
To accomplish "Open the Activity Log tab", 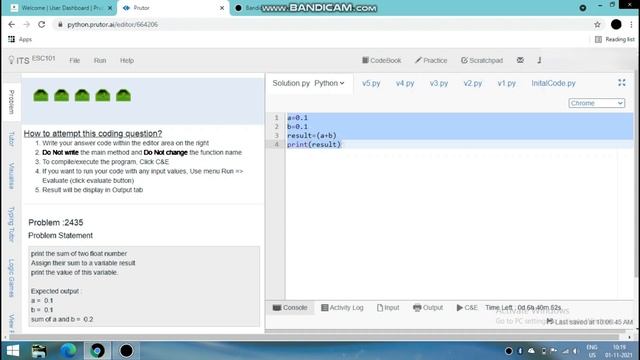I will [x=342, y=307].
